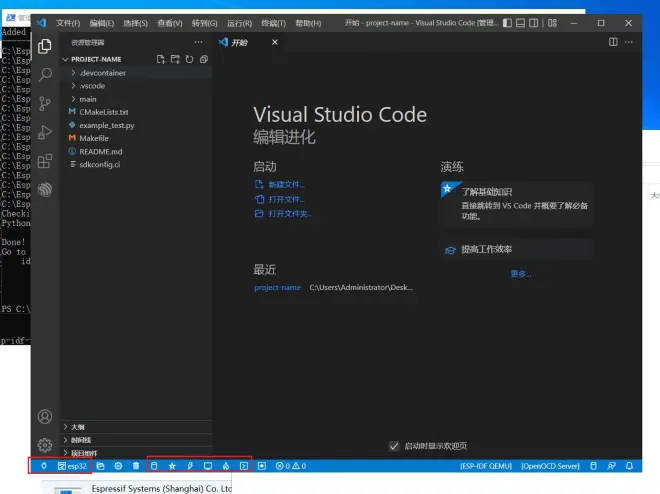Click the 打开文件 link
The height and width of the screenshot is (494, 660).
click(286, 199)
